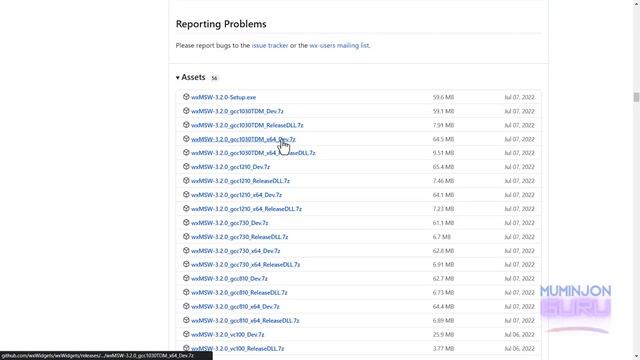Download wxMSW-3.2.0_gcc1210_ReleaseDLL.7z
640x360 pixels.
tap(240, 181)
